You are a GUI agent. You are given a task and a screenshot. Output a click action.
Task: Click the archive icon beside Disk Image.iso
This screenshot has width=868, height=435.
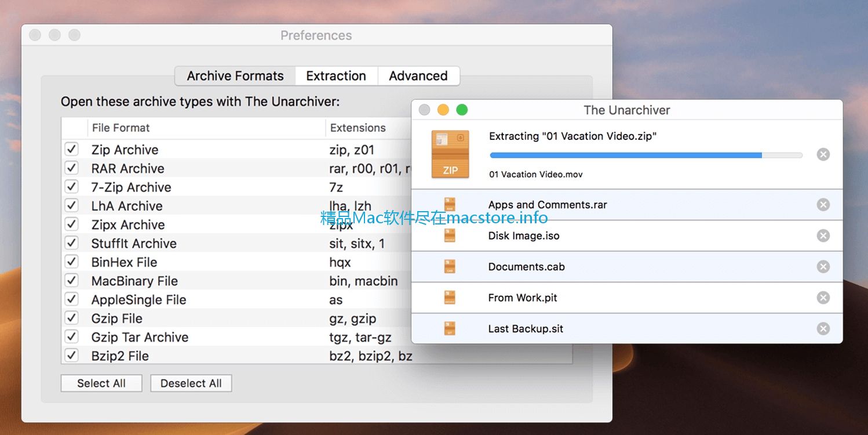click(450, 235)
